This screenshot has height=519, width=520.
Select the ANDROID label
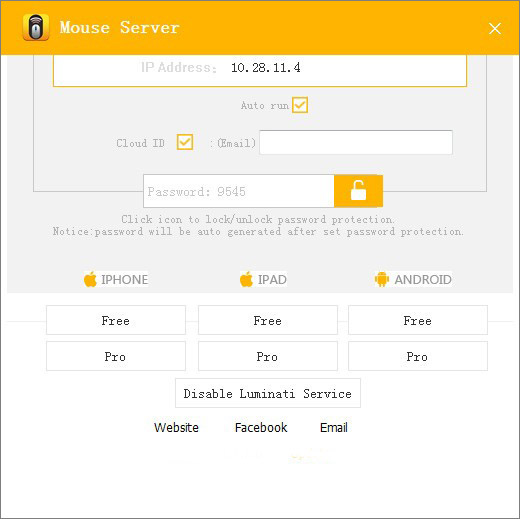click(423, 280)
